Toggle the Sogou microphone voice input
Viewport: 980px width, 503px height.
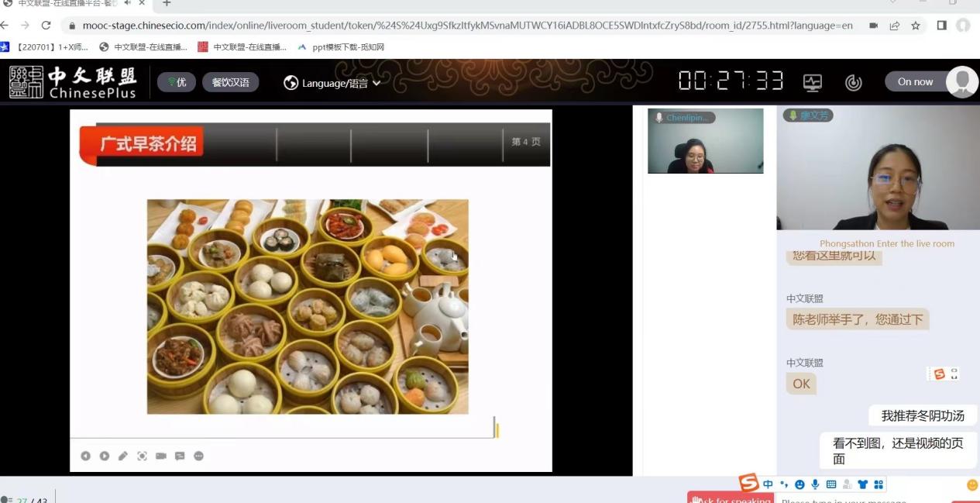(x=815, y=484)
